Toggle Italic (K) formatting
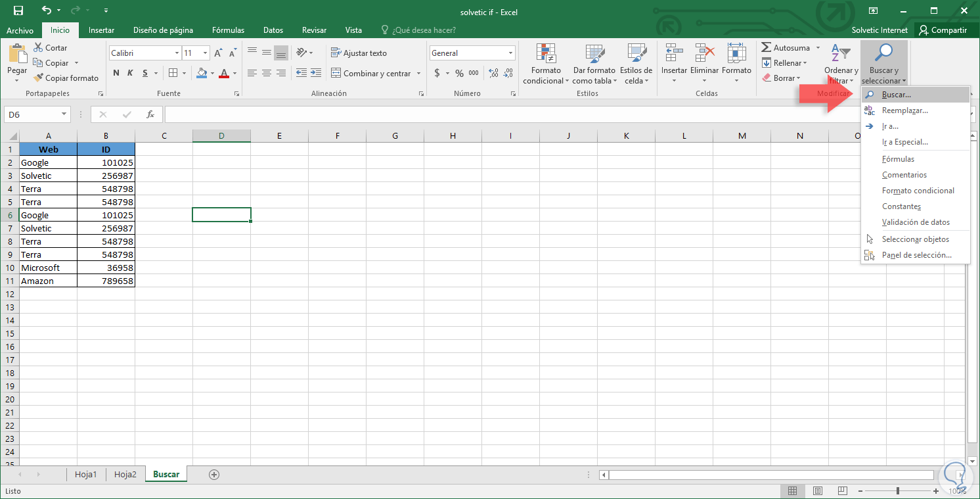 [x=131, y=73]
